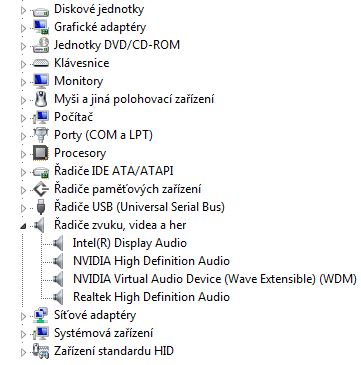Select NVIDIA Virtual Audio Device (Wave Extensible) text
Screen dimensions: 361x365
tap(215, 279)
